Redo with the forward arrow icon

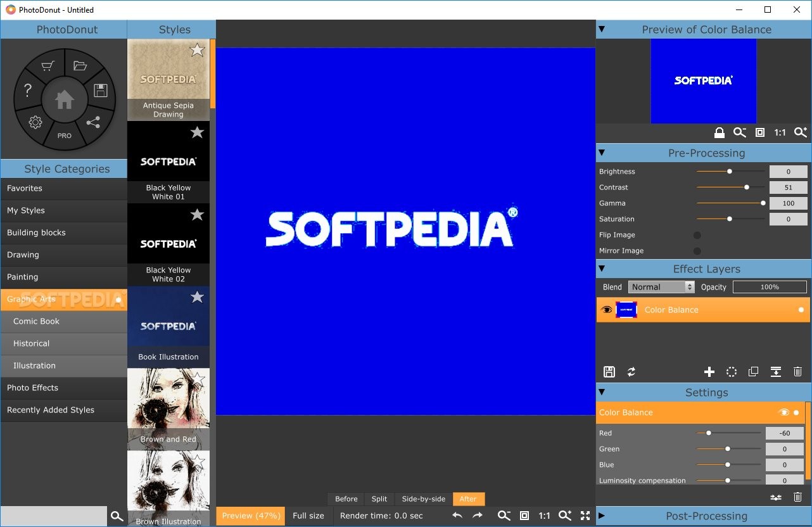(x=478, y=516)
